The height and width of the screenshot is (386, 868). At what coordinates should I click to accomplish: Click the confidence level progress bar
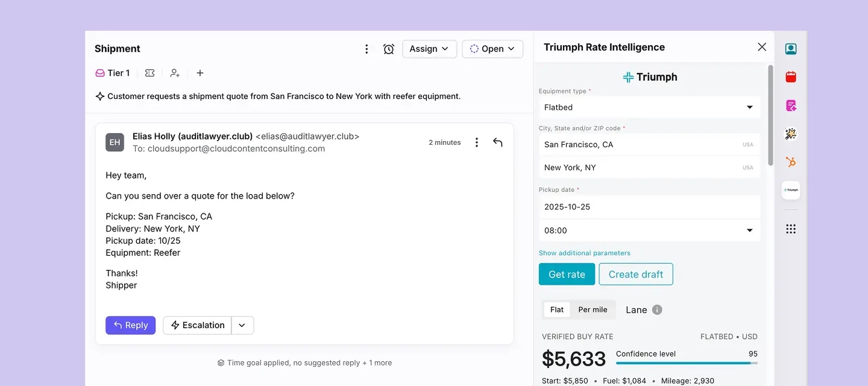(687, 363)
